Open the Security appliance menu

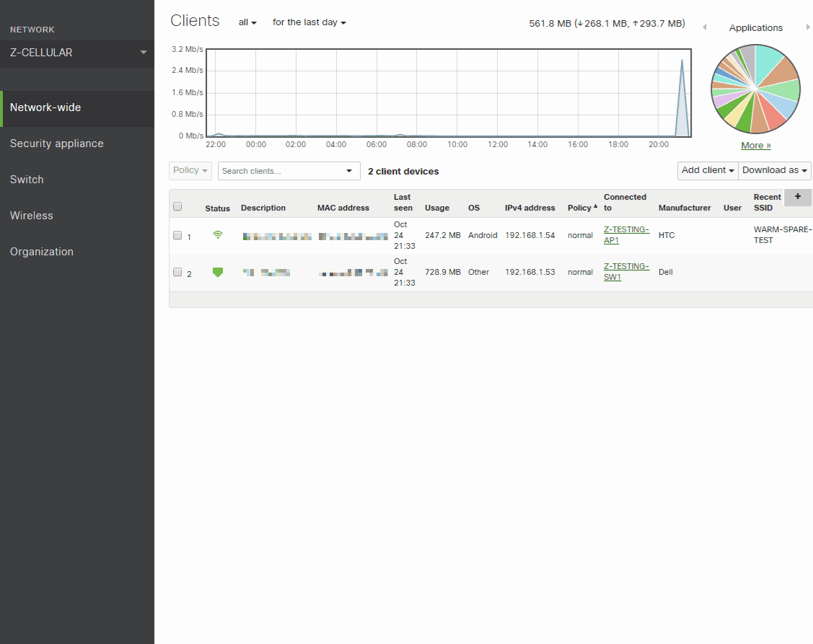(x=57, y=144)
